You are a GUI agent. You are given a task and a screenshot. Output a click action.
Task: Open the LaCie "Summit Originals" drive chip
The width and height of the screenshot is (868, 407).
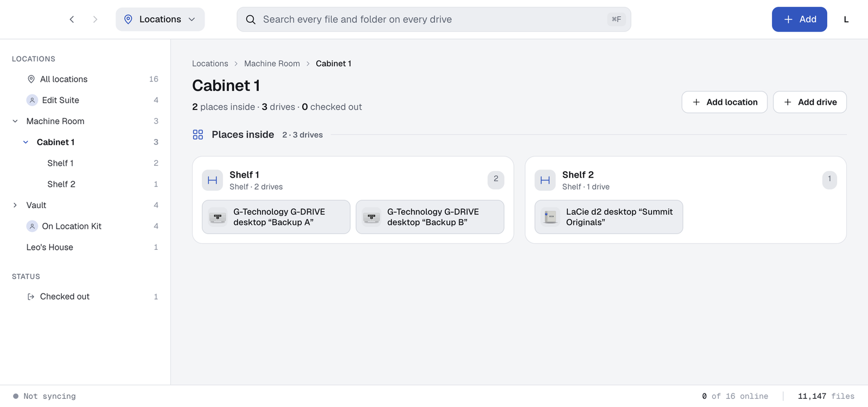click(x=609, y=217)
